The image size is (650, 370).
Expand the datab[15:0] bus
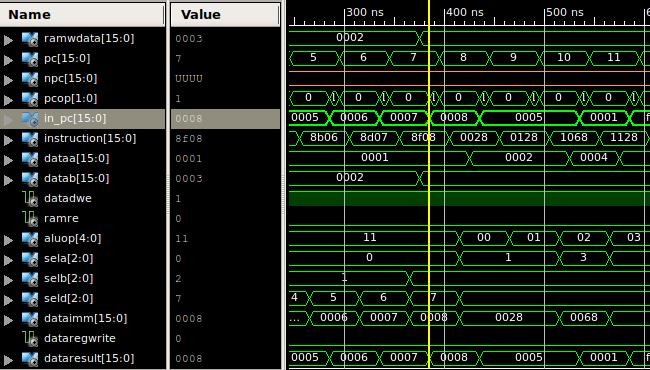[8, 180]
